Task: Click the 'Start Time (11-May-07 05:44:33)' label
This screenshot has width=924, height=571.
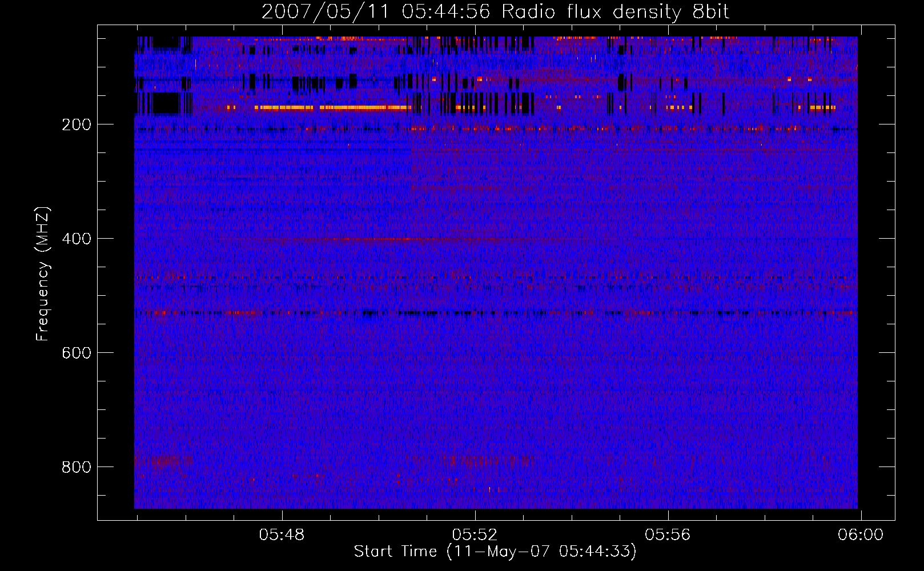Action: [495, 552]
